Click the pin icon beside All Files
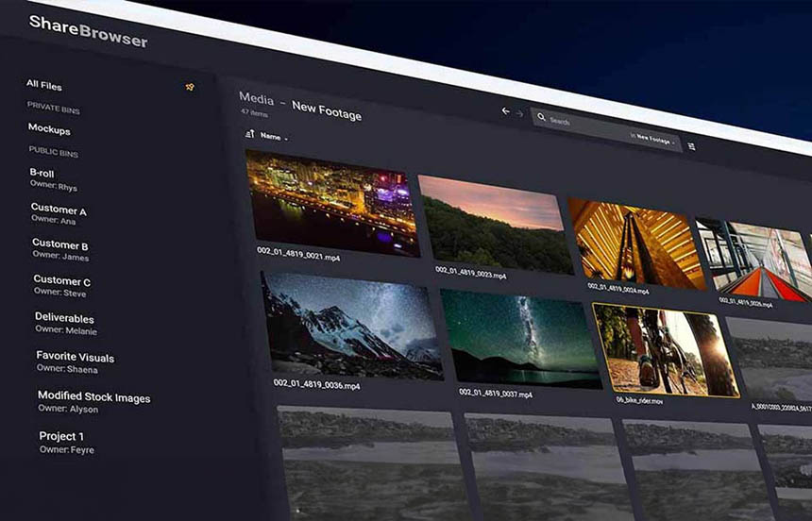 coord(190,87)
